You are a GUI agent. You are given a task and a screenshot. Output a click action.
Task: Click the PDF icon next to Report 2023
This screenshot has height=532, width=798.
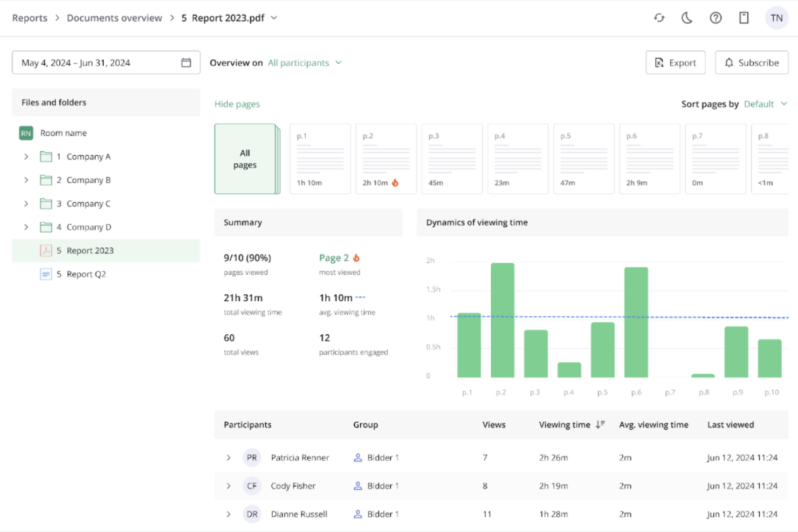46,250
